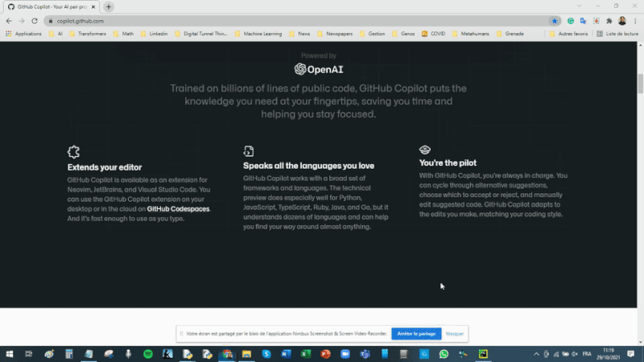644x362 pixels.
Task: Open the Windows Start menu
Action: [x=9, y=354]
